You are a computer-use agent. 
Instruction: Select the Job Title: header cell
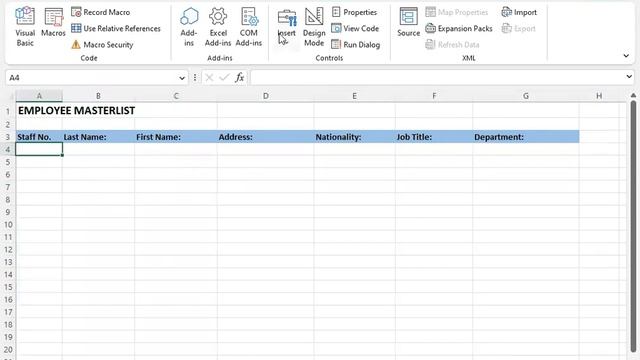(434, 137)
